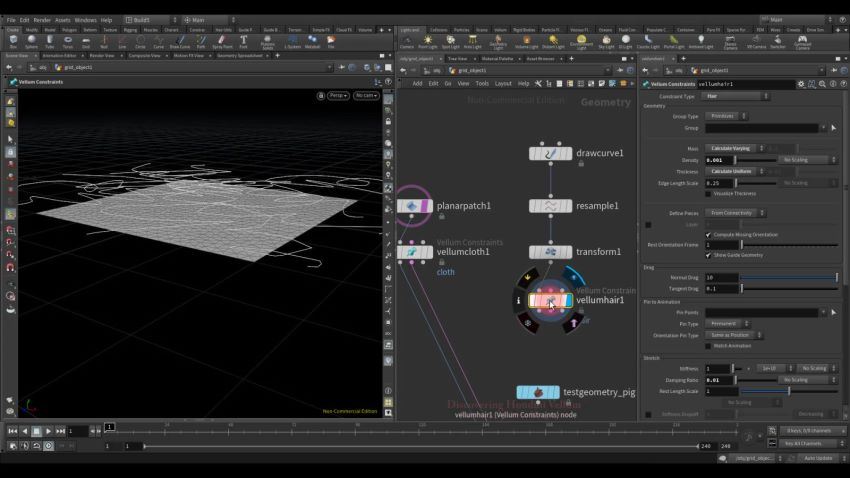Viewport: 850px width, 478px height.
Task: Open the Constraint Type dropdown
Action: 736,96
